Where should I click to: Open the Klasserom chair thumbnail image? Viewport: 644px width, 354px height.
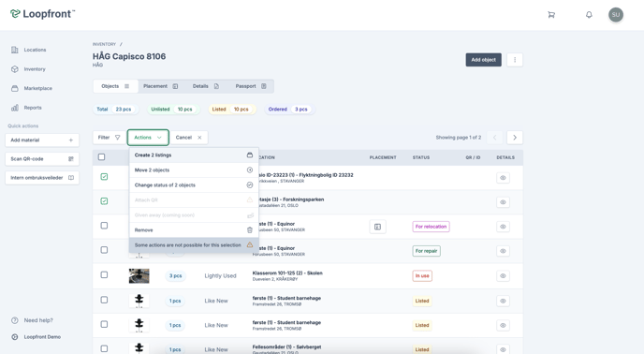click(x=139, y=275)
